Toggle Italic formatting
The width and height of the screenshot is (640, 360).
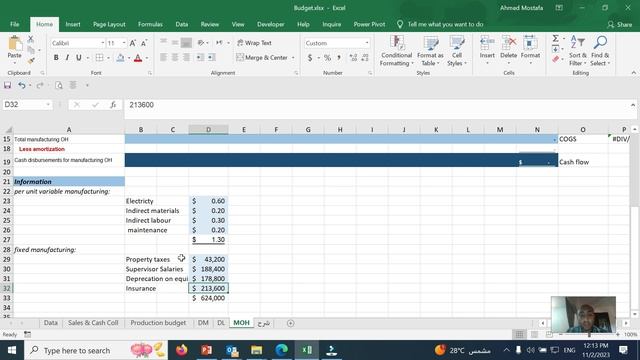pos(67,58)
